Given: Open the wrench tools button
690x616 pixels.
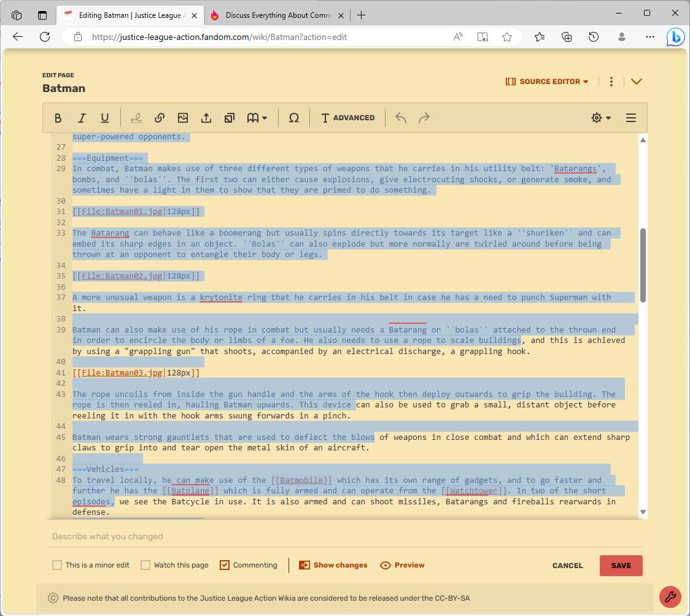Looking at the screenshot, I should tap(670, 597).
